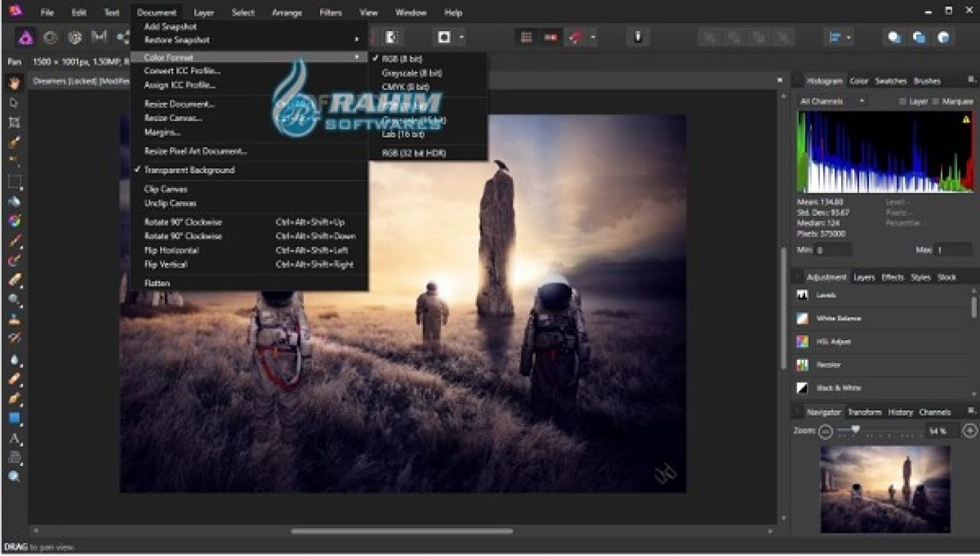Open the All Channels dropdown

click(x=832, y=102)
